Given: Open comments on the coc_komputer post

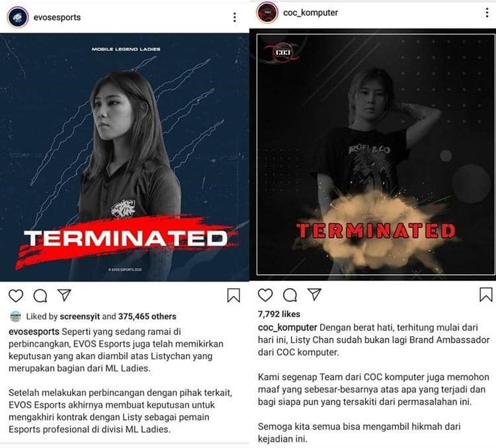Looking at the screenshot, I should (x=290, y=295).
